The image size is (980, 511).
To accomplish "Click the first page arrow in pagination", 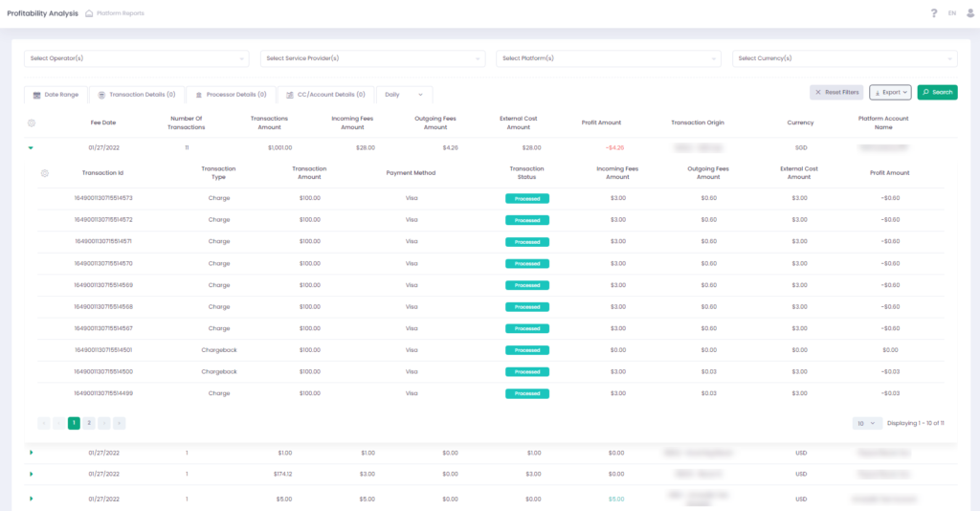I will click(x=44, y=423).
